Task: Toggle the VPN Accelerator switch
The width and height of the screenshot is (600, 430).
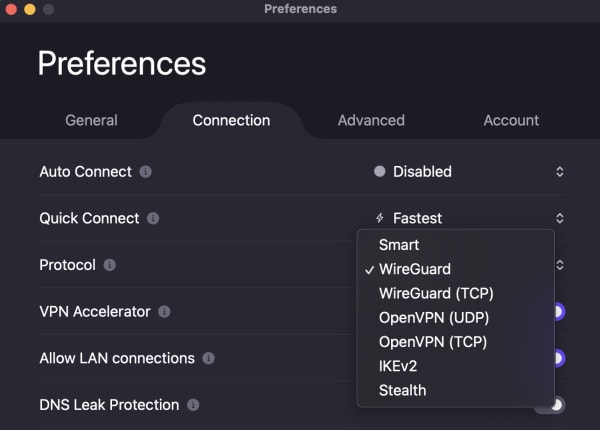Action: click(558, 312)
